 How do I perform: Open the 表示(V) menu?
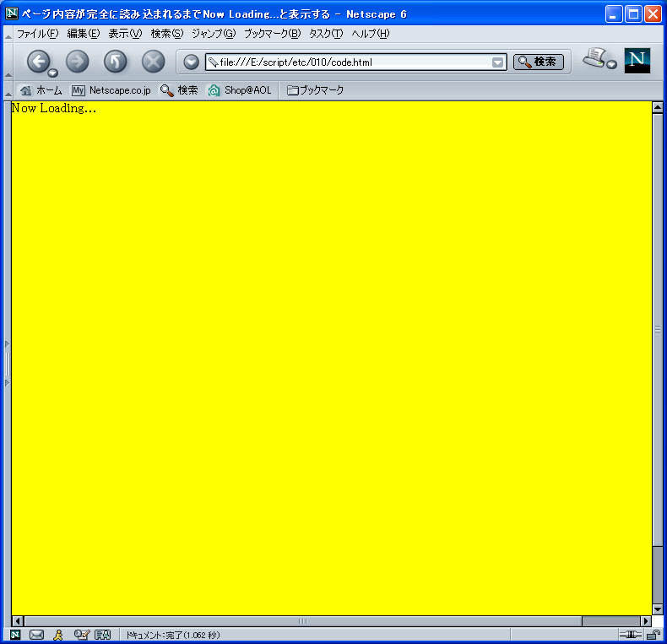pos(125,34)
